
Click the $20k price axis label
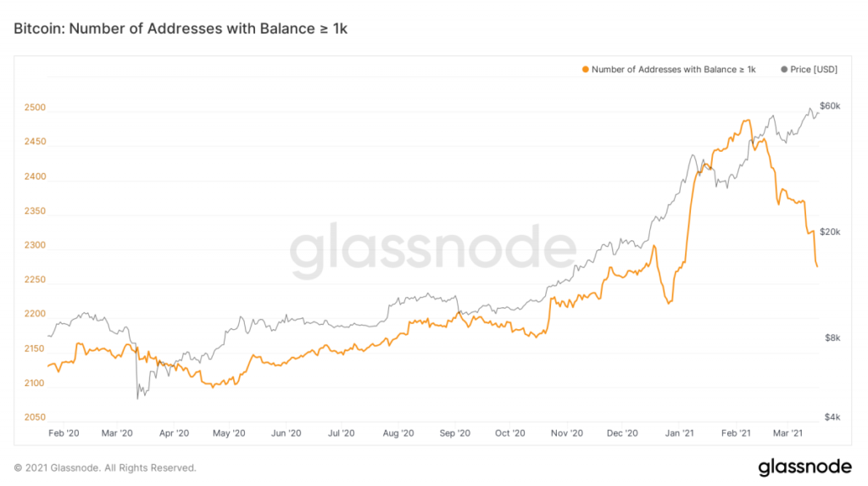(827, 232)
